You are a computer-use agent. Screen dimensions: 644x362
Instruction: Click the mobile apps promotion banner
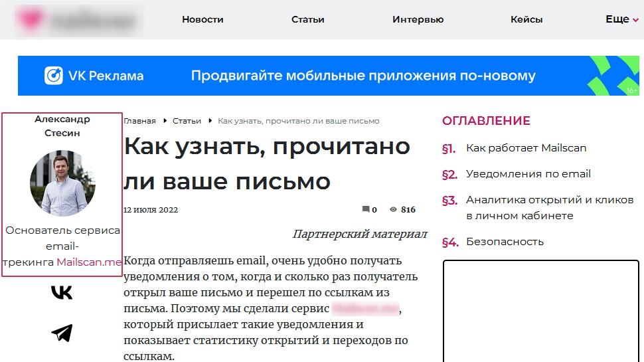pyautogui.click(x=362, y=76)
